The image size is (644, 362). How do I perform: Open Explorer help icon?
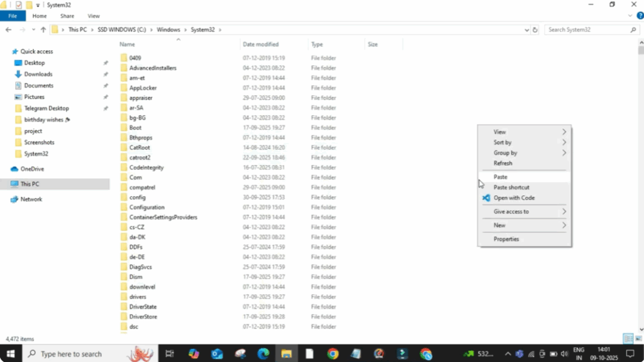point(640,16)
